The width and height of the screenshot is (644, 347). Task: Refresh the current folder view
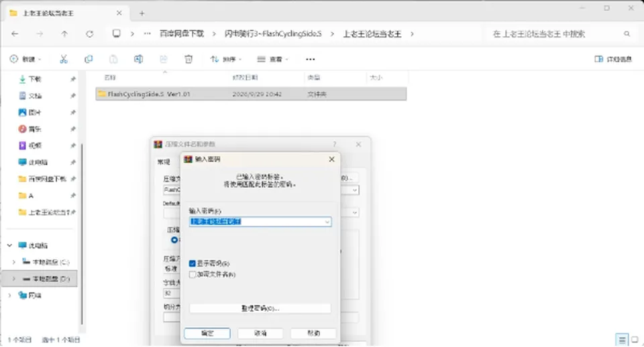point(89,34)
